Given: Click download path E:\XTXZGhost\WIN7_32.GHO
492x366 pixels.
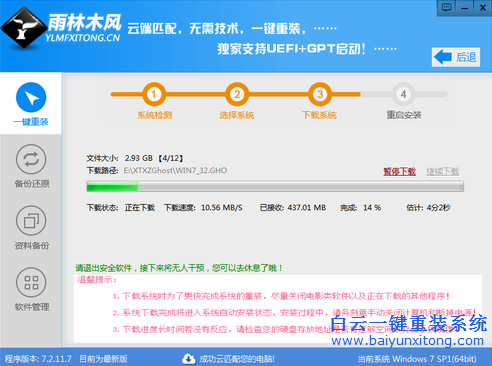Looking at the screenshot, I should point(175,171).
